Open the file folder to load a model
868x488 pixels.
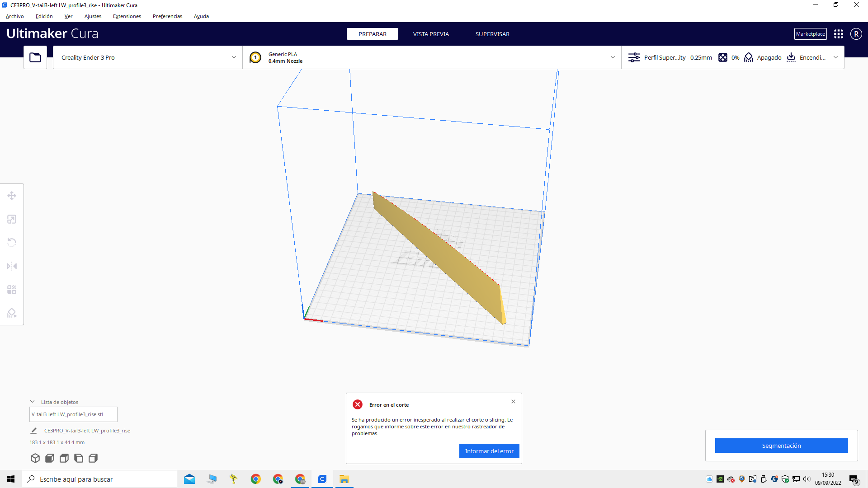click(x=35, y=57)
